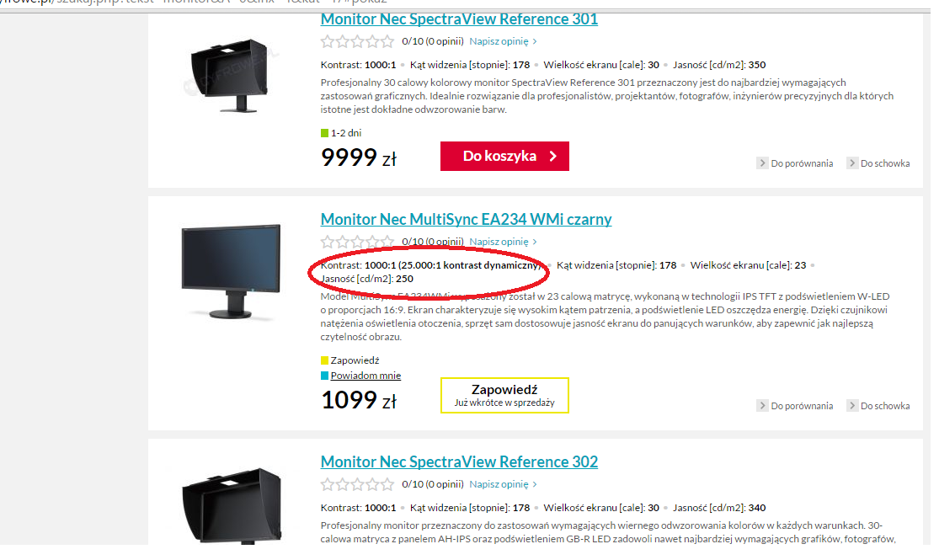This screenshot has width=939, height=560.
Task: Write a review for SpectraView Reference 301
Action: pos(503,41)
